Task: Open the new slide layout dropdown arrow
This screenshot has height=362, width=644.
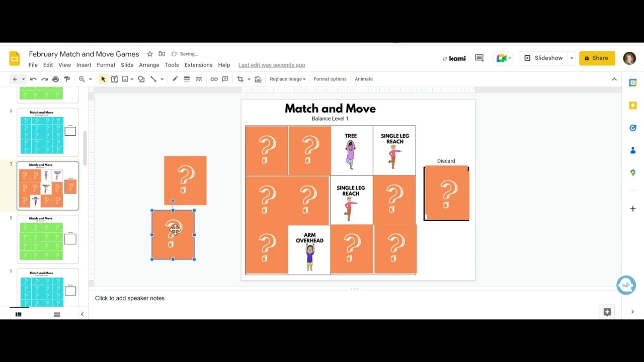Action: tap(23, 79)
